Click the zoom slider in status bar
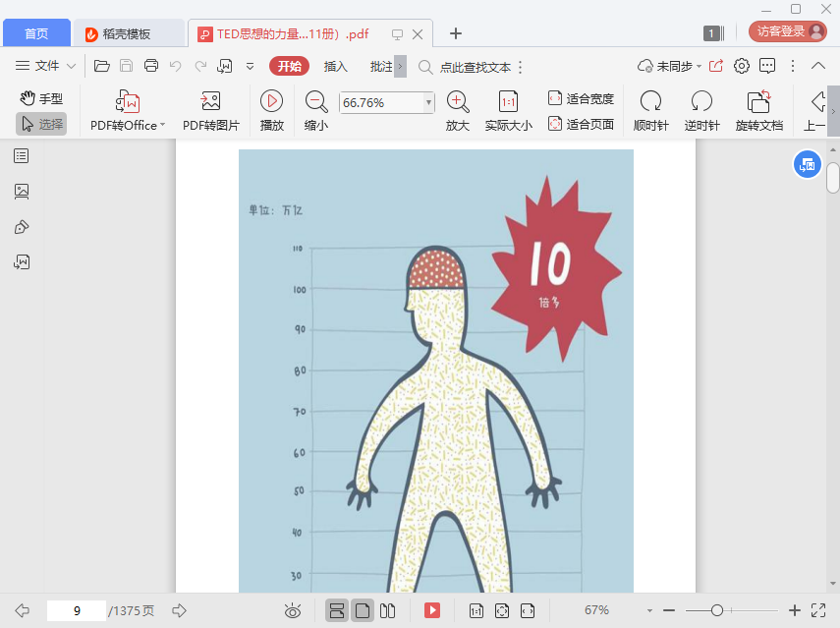The height and width of the screenshot is (628, 840). [x=717, y=610]
